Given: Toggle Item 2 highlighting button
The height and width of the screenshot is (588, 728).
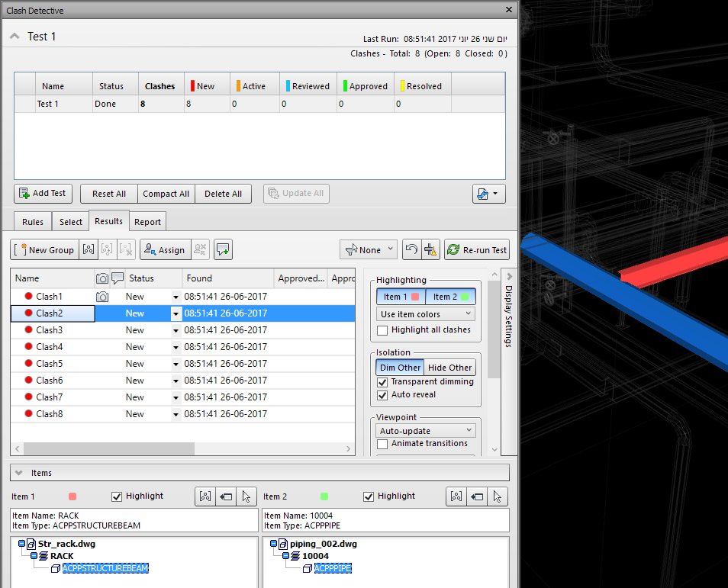Looking at the screenshot, I should click(x=450, y=297).
